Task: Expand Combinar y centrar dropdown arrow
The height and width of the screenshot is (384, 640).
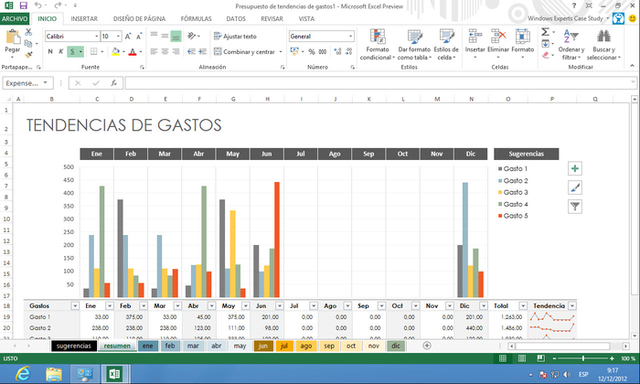Action: [x=281, y=52]
